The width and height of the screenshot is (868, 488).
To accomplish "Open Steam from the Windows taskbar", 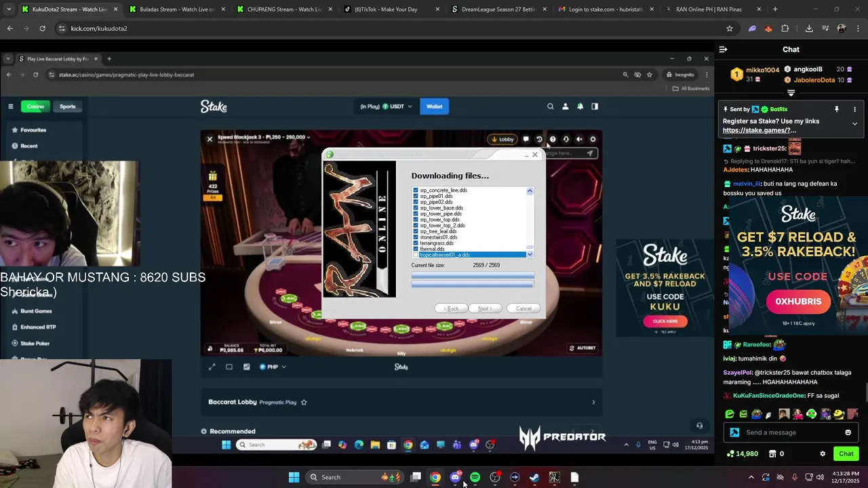I will point(534,477).
